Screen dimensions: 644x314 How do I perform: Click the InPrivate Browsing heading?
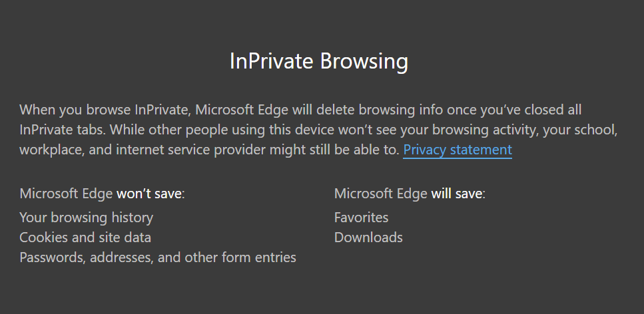coord(318,61)
